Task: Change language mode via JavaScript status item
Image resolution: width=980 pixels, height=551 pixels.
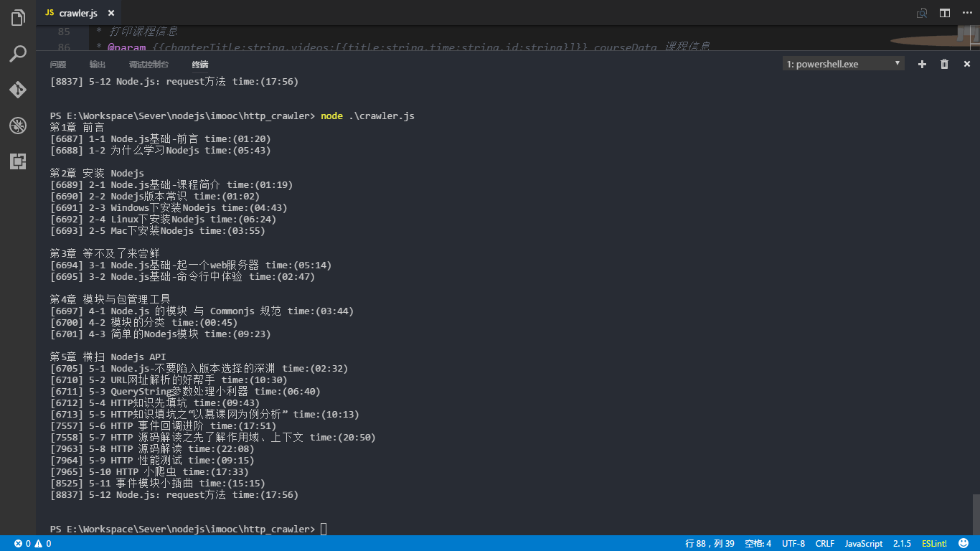Action: pyautogui.click(x=864, y=544)
